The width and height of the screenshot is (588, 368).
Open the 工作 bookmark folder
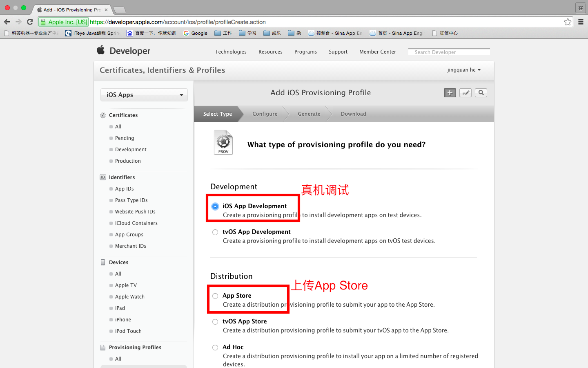pyautogui.click(x=223, y=33)
